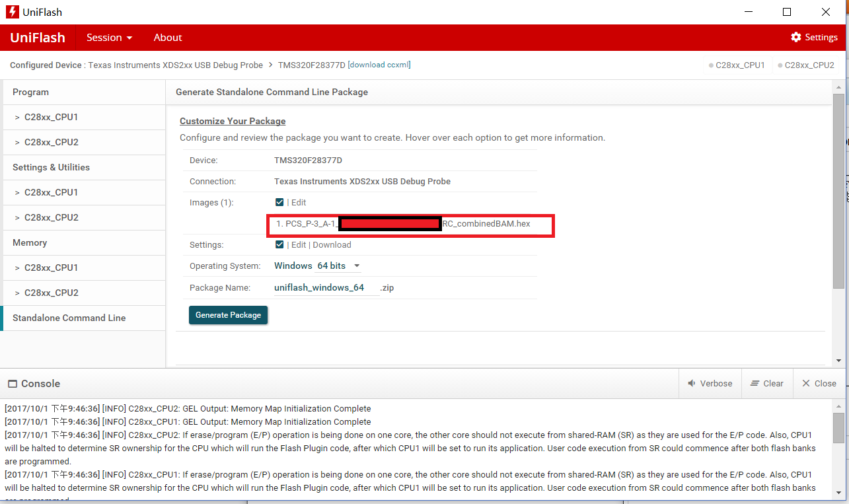
Task: Clear the console output
Action: (x=766, y=384)
